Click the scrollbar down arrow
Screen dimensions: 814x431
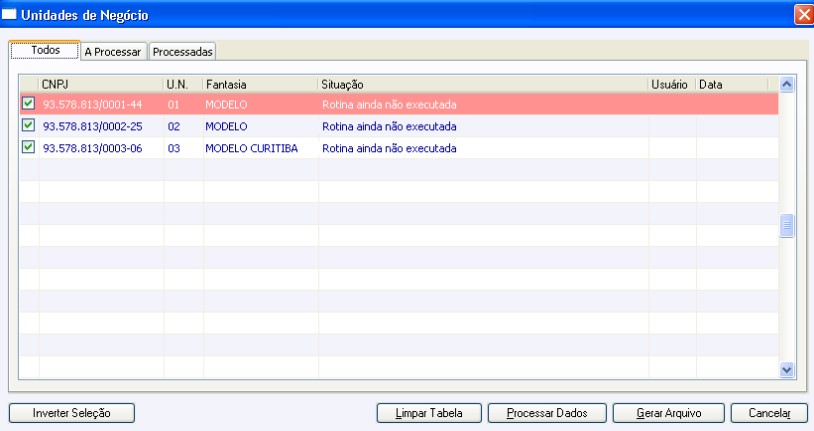point(786,370)
